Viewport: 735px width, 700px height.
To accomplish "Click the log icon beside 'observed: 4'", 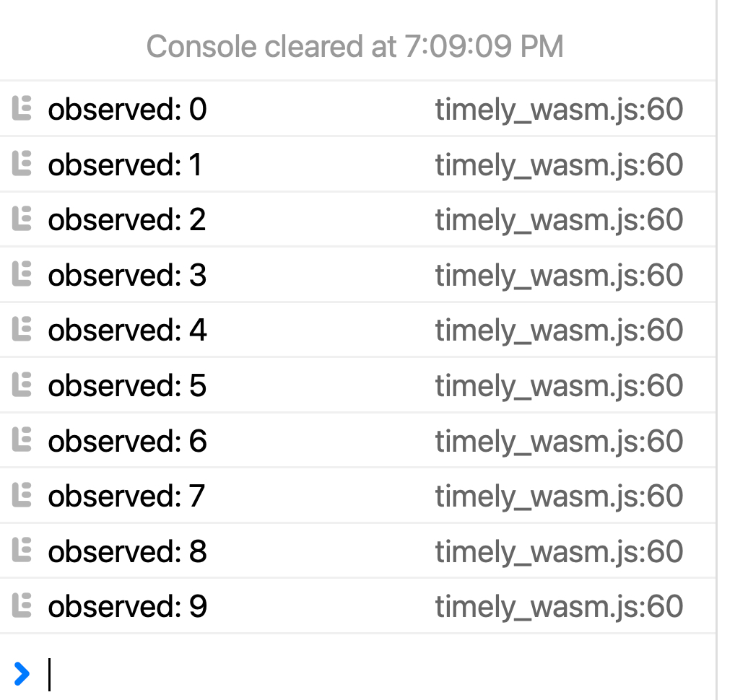I will [x=22, y=331].
